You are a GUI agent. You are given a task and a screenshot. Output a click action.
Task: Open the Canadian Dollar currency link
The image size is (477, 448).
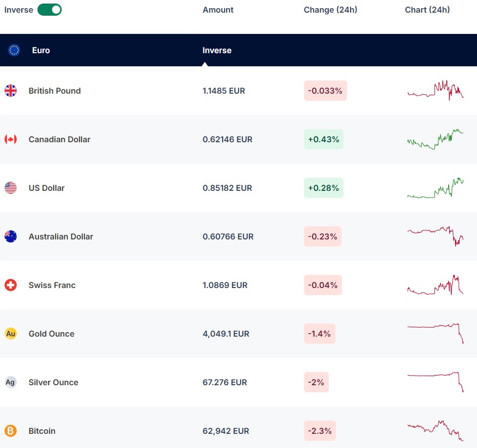pos(59,139)
